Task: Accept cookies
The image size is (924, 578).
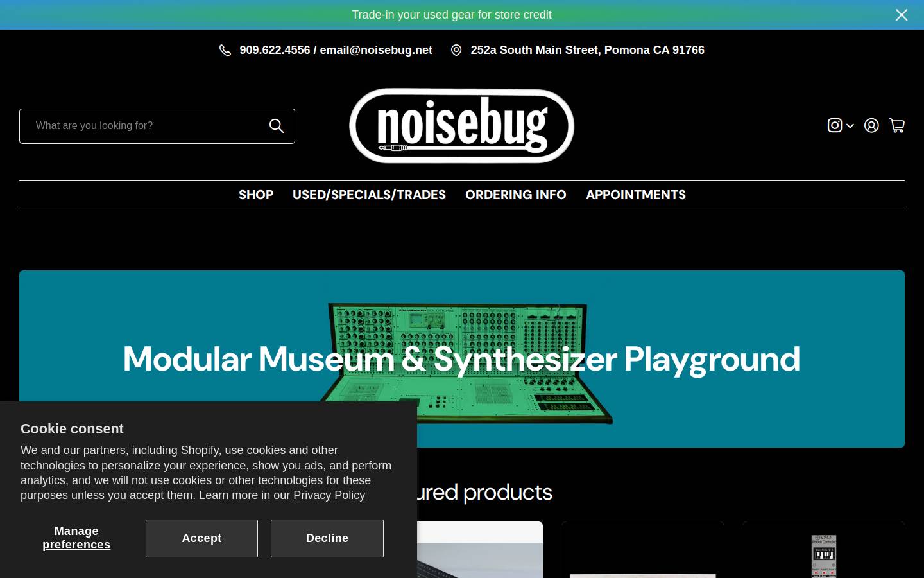Action: point(201,538)
